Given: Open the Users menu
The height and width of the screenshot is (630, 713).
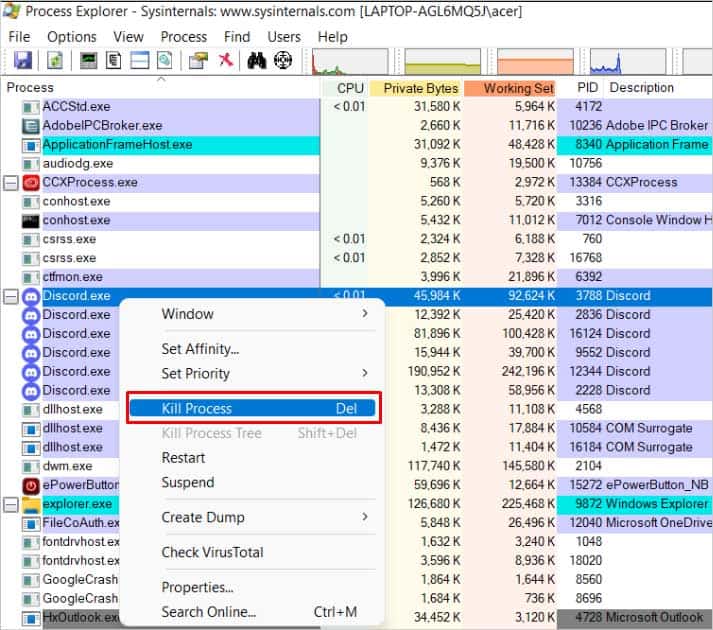Looking at the screenshot, I should click(284, 37).
